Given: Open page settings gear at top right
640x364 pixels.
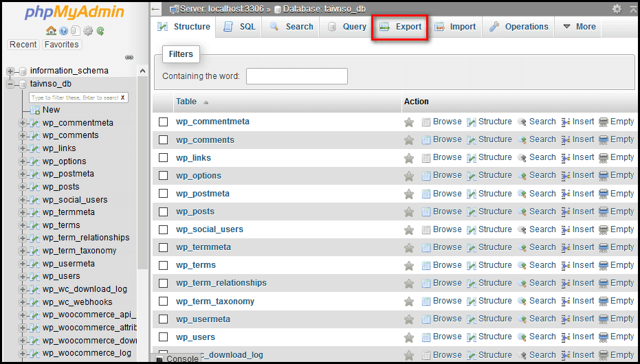Looking at the screenshot, I should click(617, 9).
